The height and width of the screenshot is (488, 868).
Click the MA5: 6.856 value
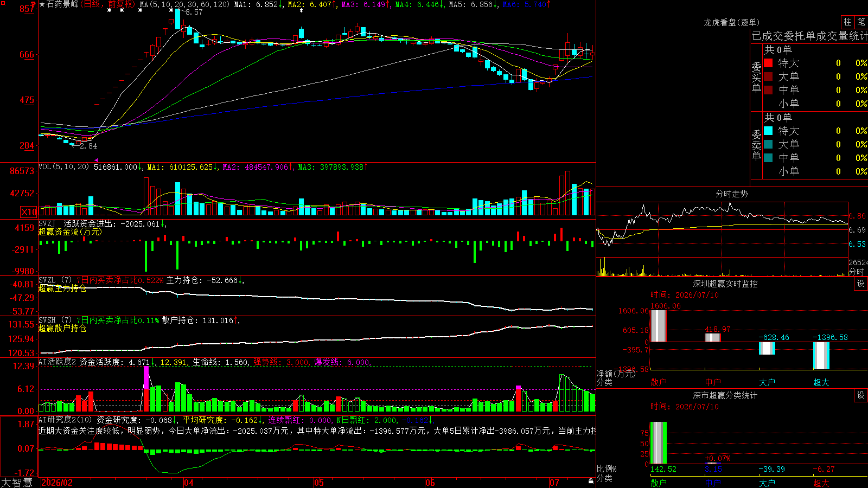(x=471, y=4)
